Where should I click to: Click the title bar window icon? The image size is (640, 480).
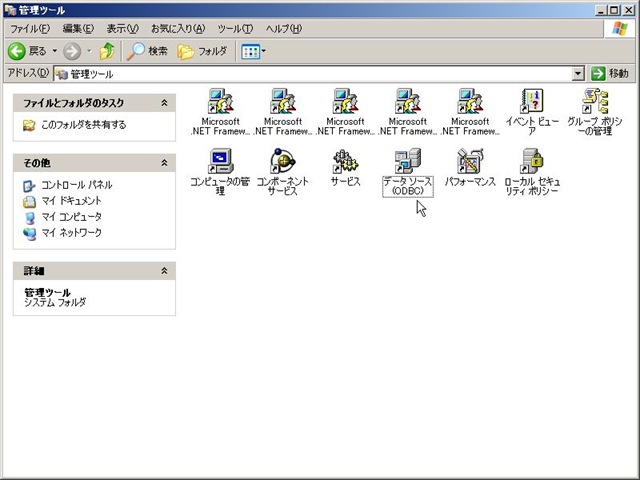[10, 10]
